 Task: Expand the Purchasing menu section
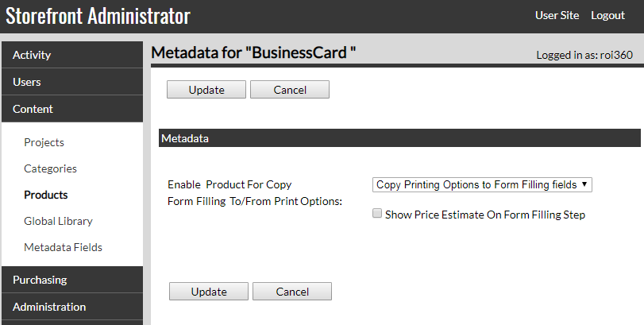71,280
